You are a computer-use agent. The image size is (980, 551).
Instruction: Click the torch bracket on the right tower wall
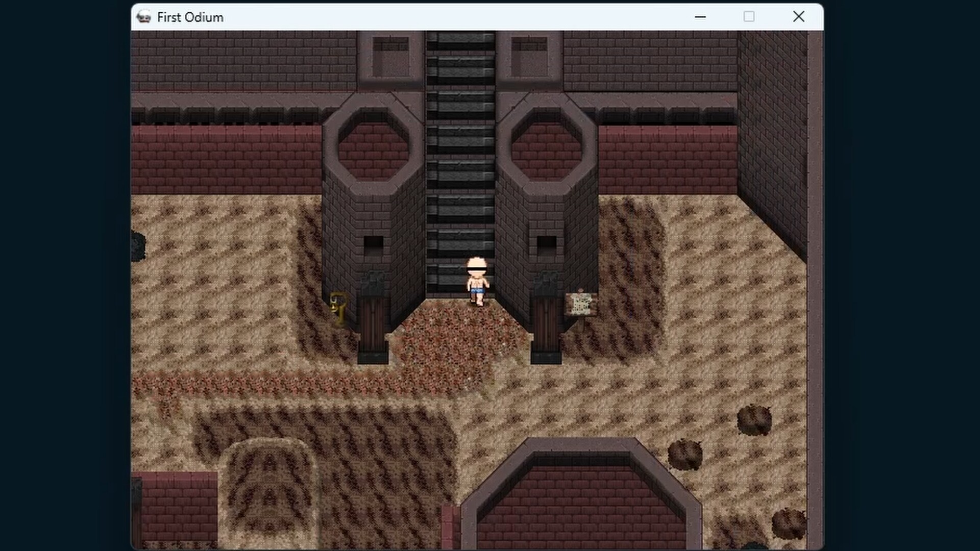[546, 281]
